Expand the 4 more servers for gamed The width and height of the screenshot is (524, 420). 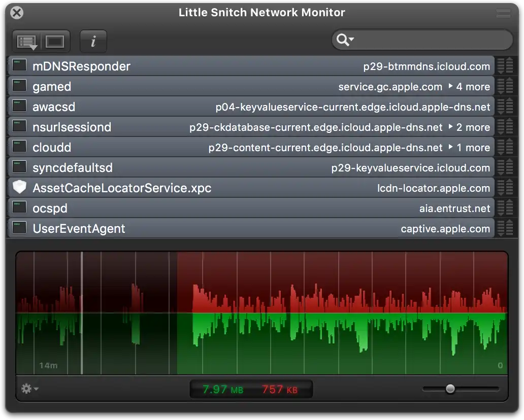coord(472,86)
